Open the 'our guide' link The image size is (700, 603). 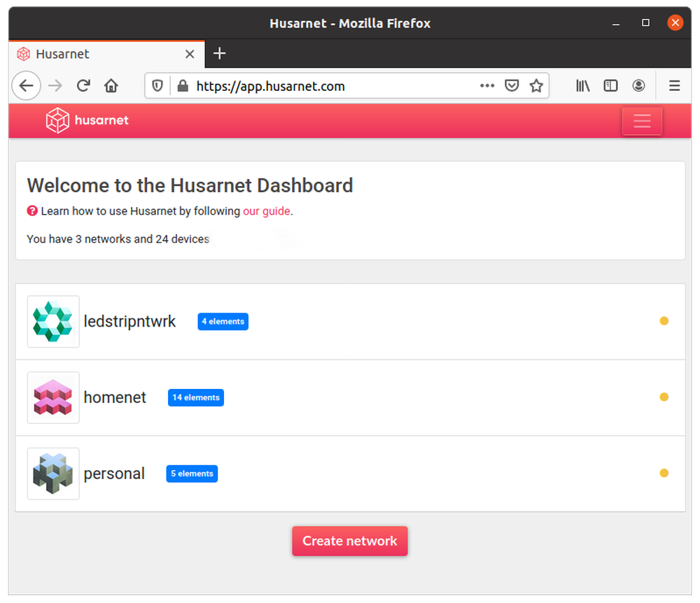click(x=267, y=211)
